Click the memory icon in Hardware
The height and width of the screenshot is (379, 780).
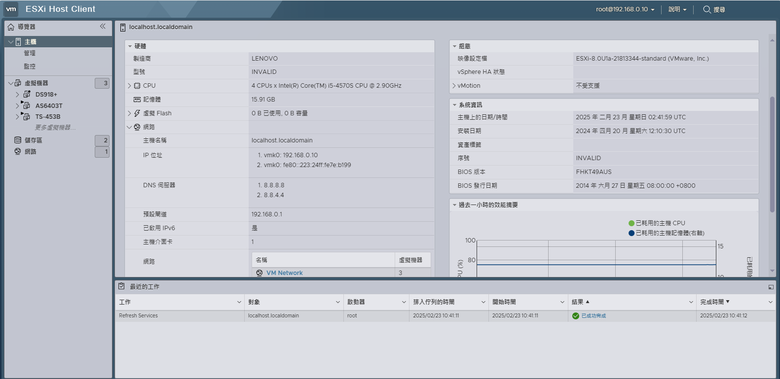click(x=137, y=99)
